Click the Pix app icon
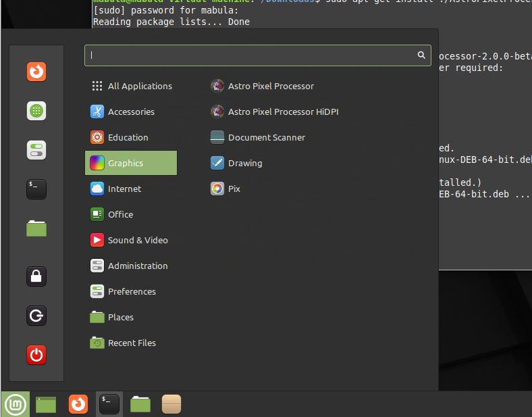Viewport: 532px width, 417px height. [217, 189]
